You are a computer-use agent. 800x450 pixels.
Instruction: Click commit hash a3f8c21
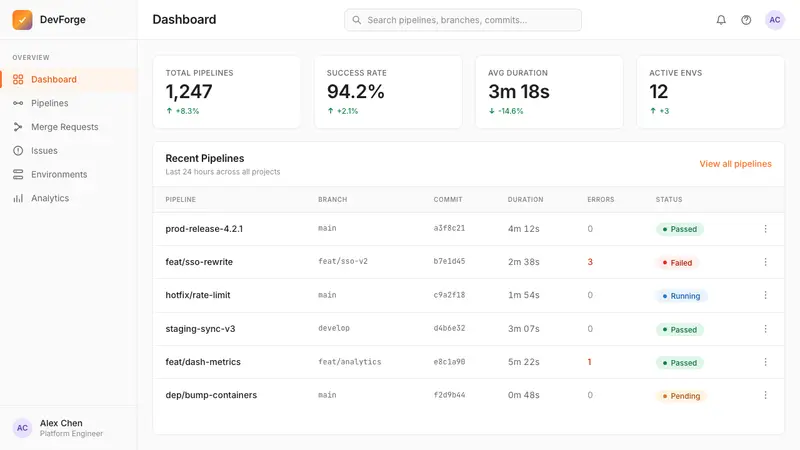pyautogui.click(x=449, y=229)
